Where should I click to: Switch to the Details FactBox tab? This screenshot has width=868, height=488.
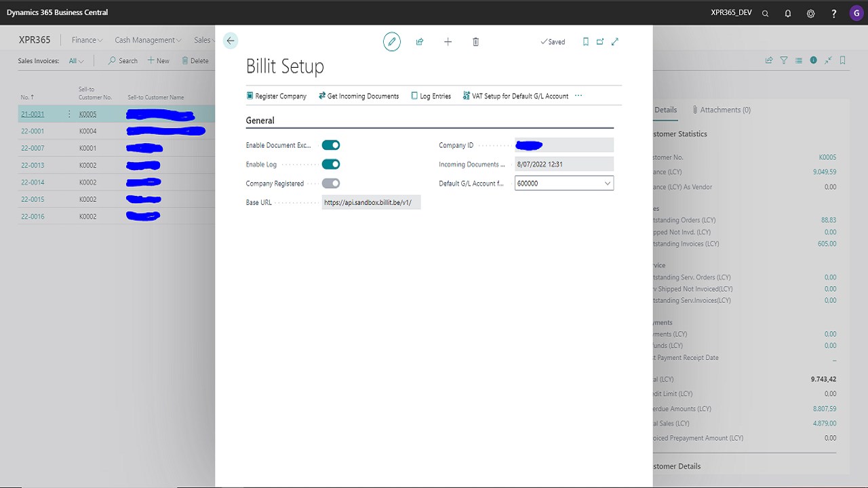pos(665,110)
